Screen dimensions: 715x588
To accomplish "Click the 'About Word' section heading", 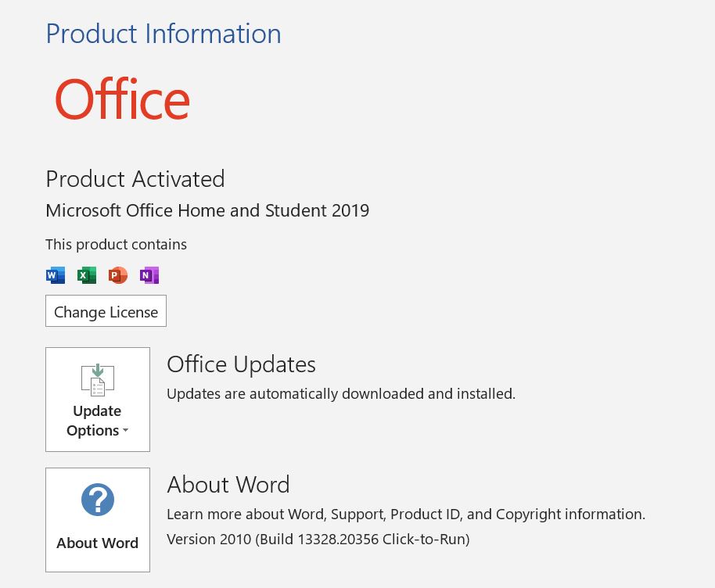I will pyautogui.click(x=228, y=484).
